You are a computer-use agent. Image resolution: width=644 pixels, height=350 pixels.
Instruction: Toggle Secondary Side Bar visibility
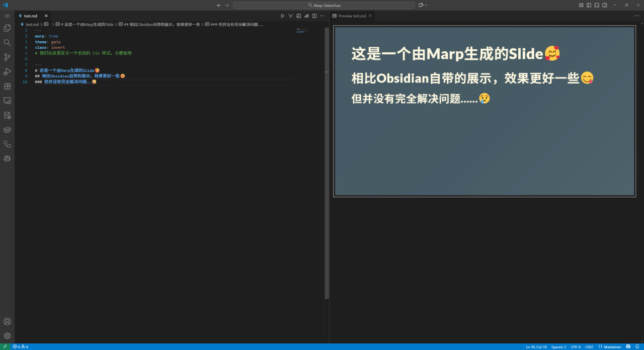click(x=605, y=5)
